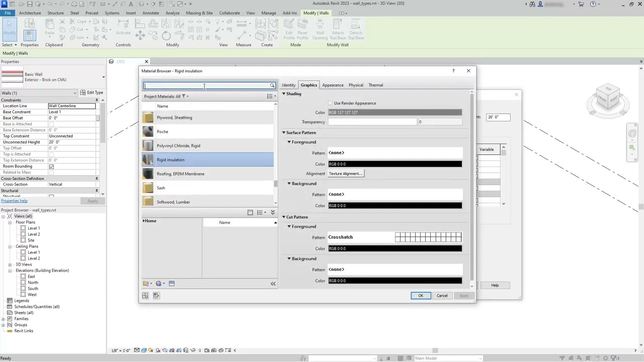This screenshot has width=644, height=362.
Task: Switch to the Identity tab
Action: pyautogui.click(x=289, y=85)
